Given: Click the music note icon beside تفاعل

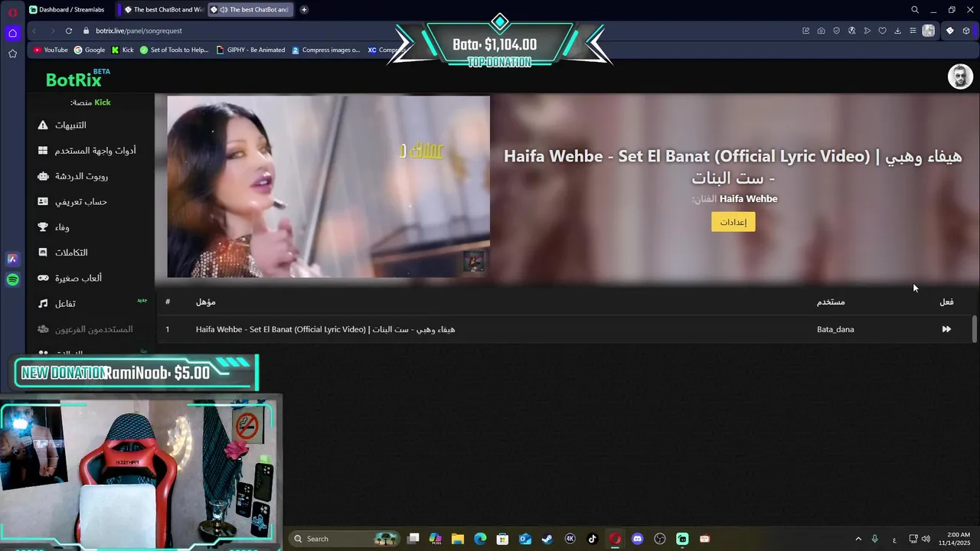Looking at the screenshot, I should point(43,304).
